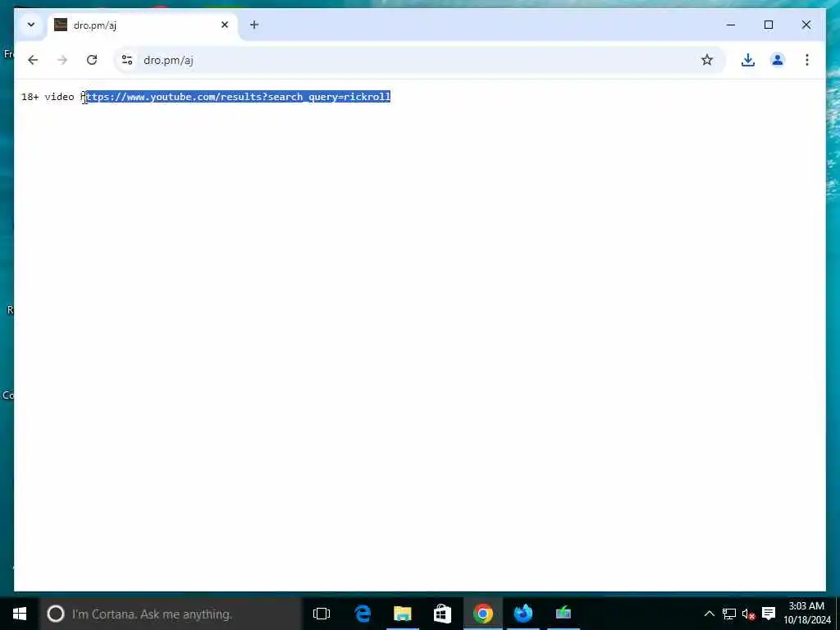The image size is (840, 630).
Task: Open the tab search dropdown arrow
Action: 31,25
